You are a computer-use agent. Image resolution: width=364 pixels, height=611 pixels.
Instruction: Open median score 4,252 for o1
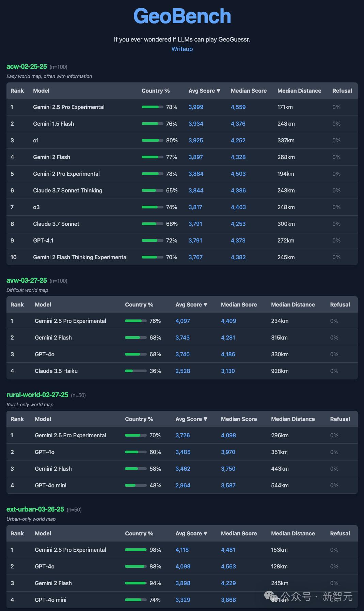[238, 140]
